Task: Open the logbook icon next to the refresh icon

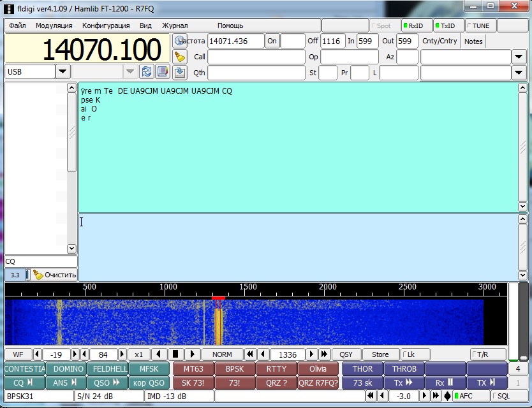Action: tap(163, 71)
